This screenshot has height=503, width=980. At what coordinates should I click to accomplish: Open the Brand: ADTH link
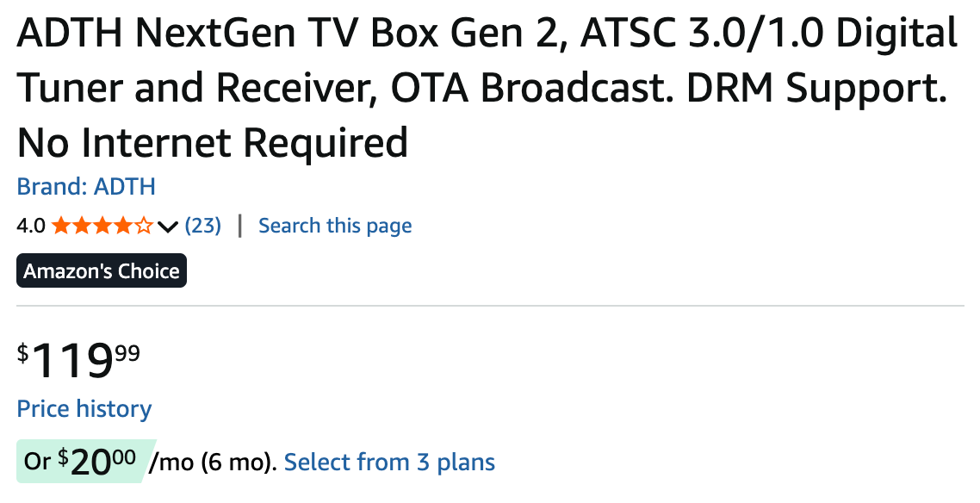[86, 186]
